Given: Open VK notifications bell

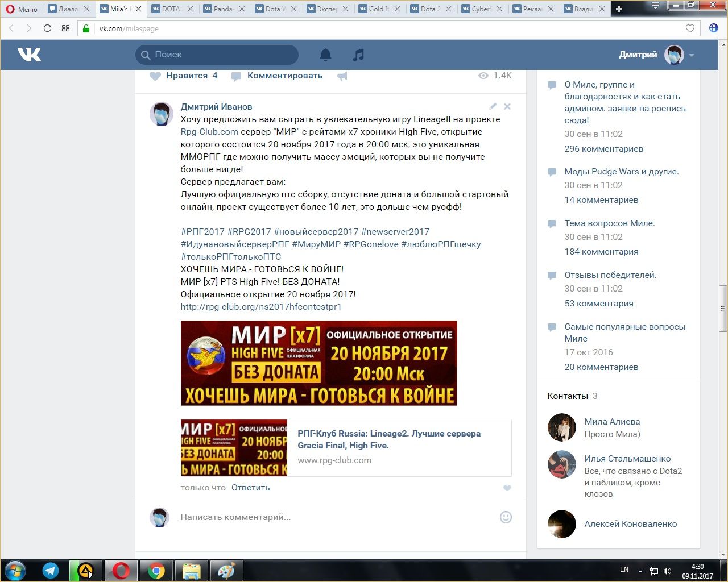Looking at the screenshot, I should click(x=325, y=55).
